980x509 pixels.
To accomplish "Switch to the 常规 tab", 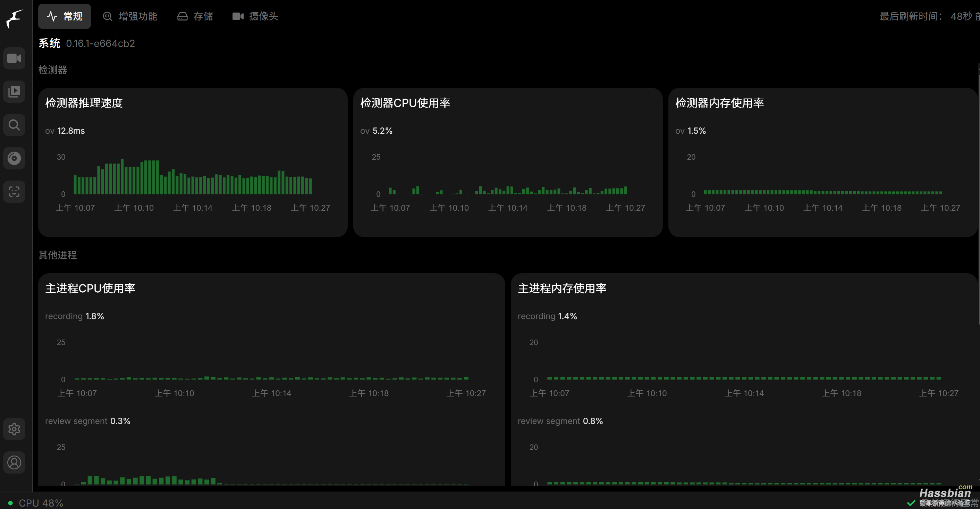I will pos(64,16).
